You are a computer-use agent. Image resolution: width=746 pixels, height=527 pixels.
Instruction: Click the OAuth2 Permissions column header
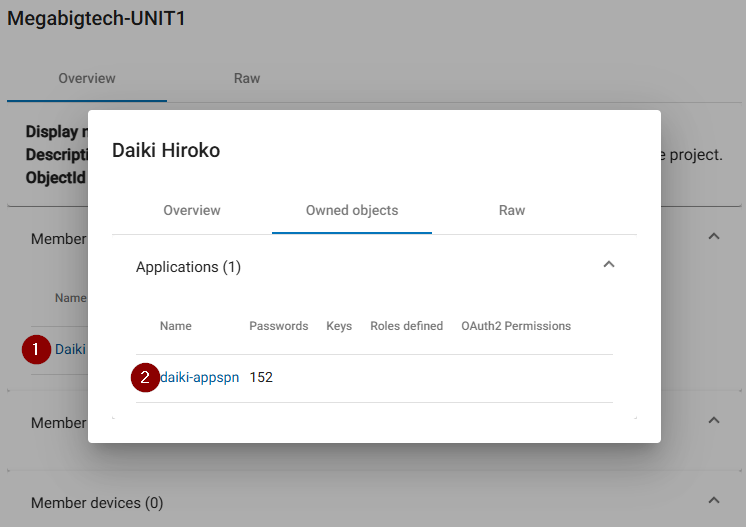[516, 326]
